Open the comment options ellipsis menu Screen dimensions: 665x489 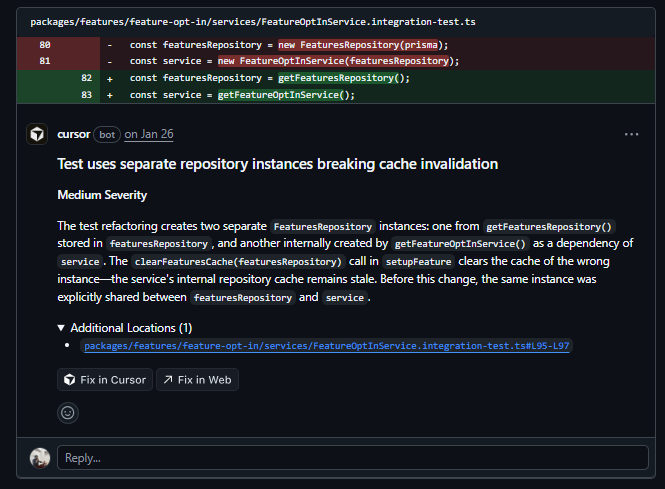tap(631, 134)
